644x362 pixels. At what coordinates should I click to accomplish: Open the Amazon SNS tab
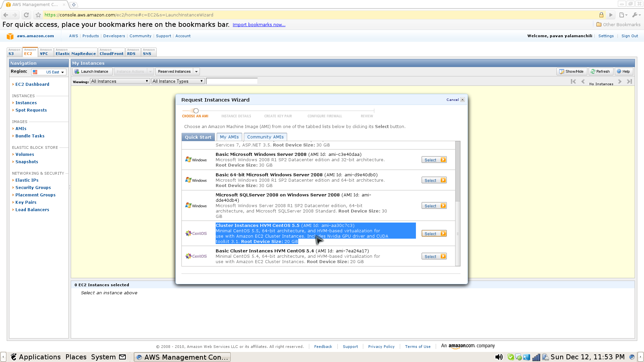pos(149,52)
